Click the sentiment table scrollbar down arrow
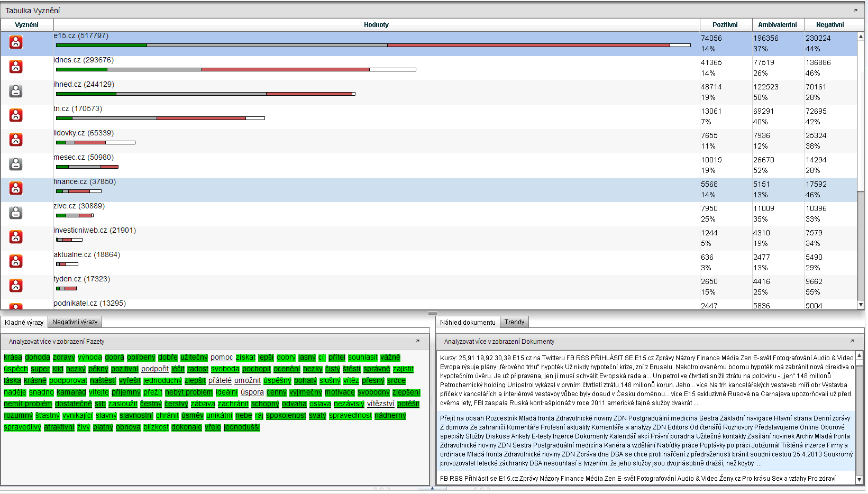This screenshot has height=494, width=868. point(861,305)
